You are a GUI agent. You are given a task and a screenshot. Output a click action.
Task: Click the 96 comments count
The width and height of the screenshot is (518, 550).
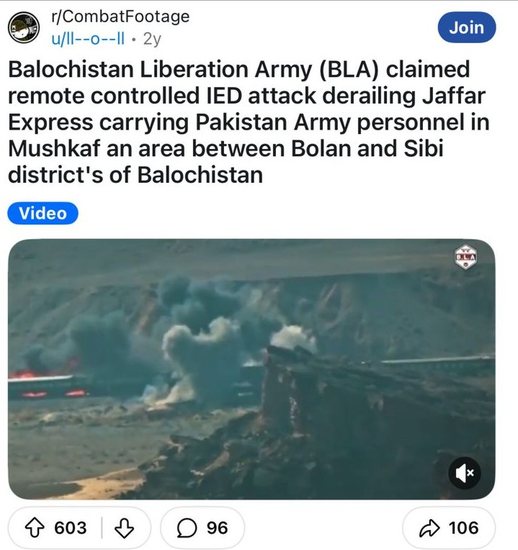[217, 528]
